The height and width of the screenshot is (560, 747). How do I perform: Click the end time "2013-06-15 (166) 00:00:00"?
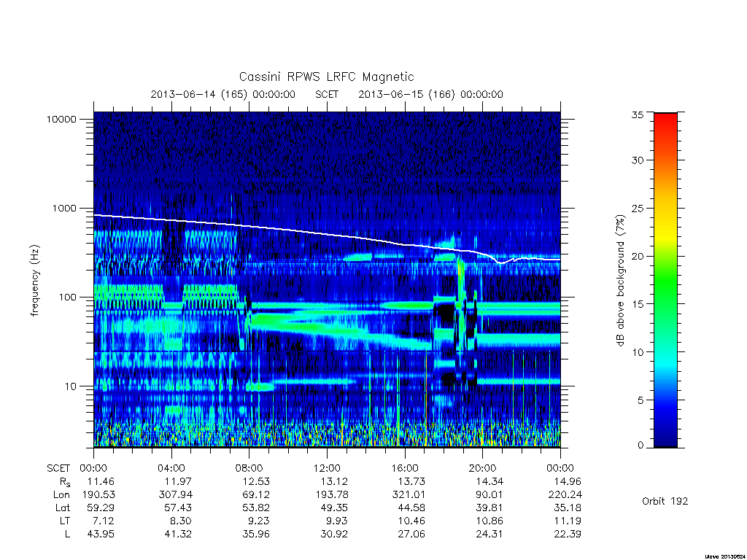click(430, 94)
